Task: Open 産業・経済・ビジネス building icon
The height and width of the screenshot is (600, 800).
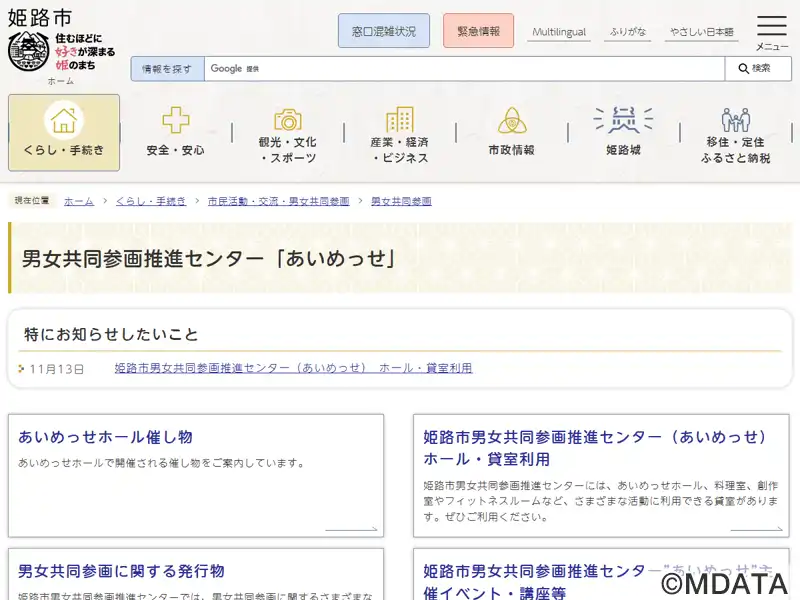Action: click(400, 120)
